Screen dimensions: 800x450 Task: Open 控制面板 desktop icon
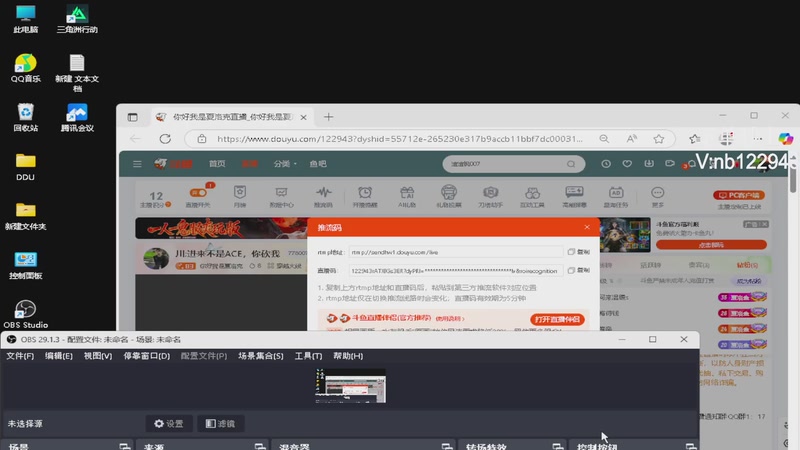26,265
